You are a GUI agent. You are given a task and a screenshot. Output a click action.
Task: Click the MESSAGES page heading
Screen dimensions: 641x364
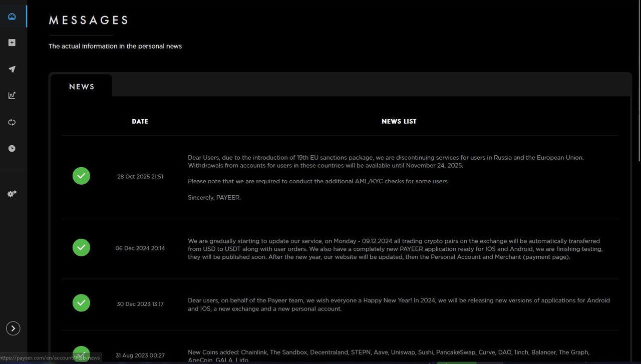(89, 20)
